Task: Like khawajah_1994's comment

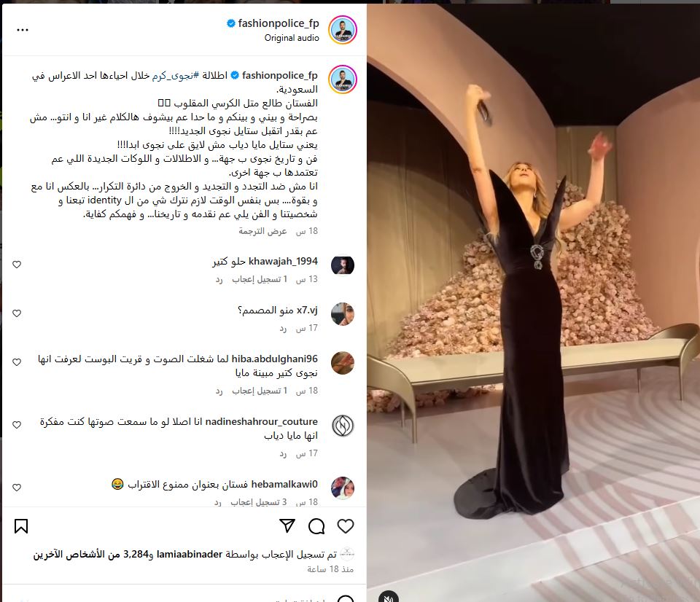Action: [17, 265]
